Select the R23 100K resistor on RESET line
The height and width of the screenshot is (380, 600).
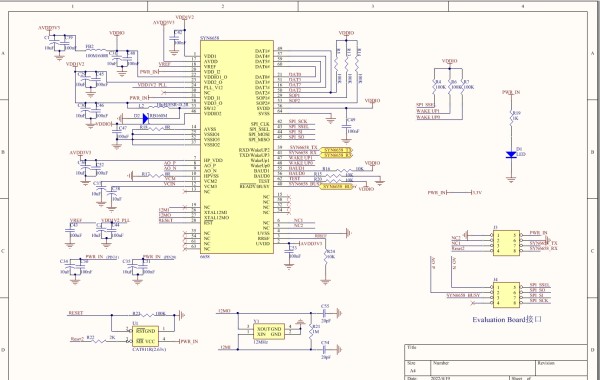148,315
